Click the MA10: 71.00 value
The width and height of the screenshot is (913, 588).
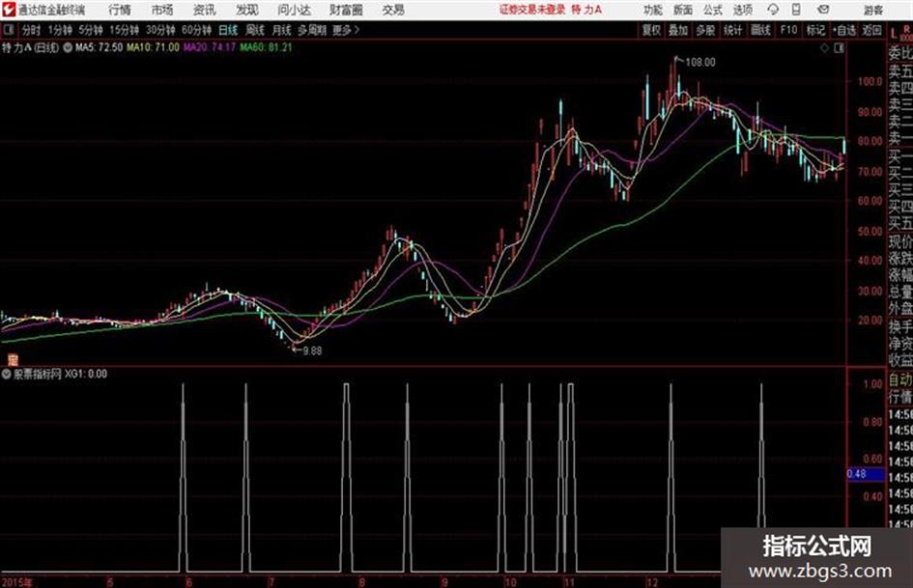154,47
